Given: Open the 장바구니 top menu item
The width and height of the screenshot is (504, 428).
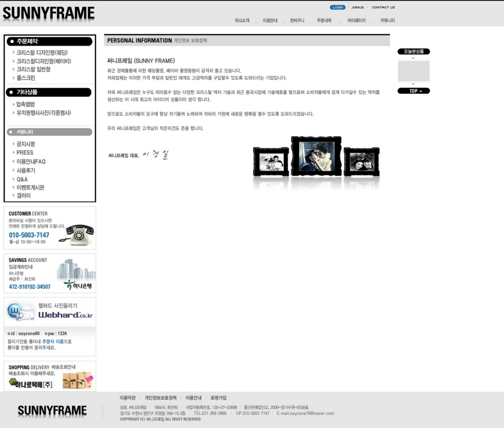Looking at the screenshot, I should coord(297,21).
